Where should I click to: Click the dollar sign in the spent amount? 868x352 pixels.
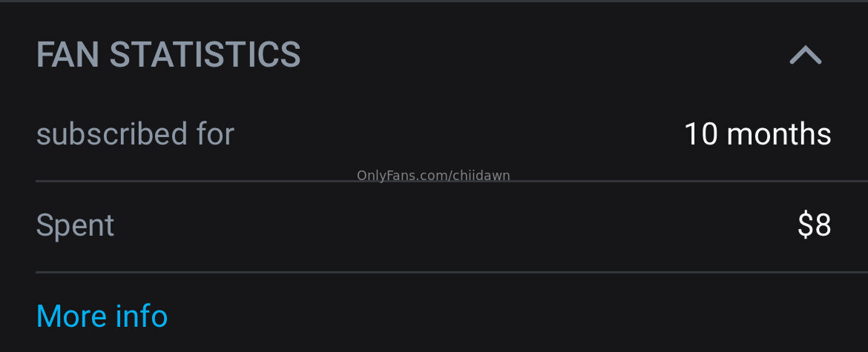point(805,225)
